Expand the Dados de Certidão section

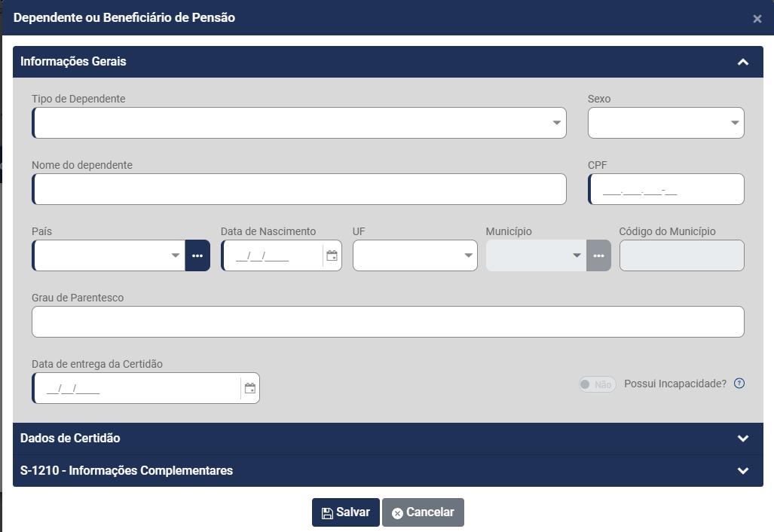742,439
